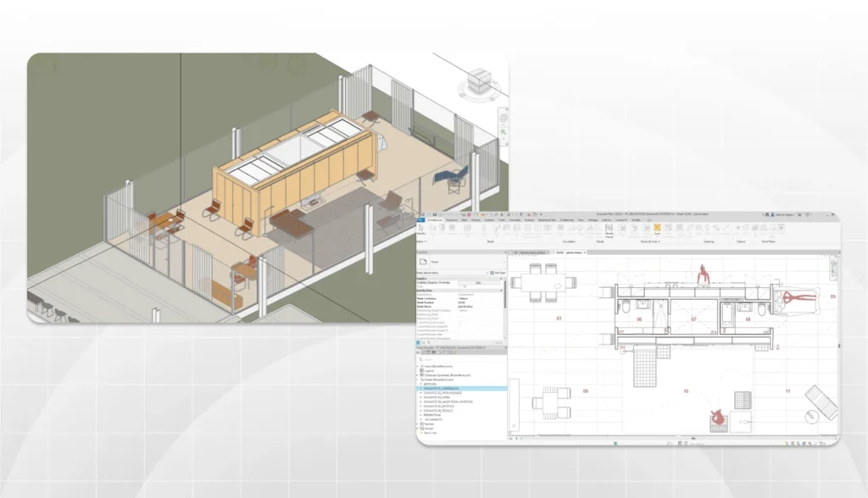The image size is (868, 498).
Task: Open the Steering Wheels navigation tool
Action: (x=503, y=119)
